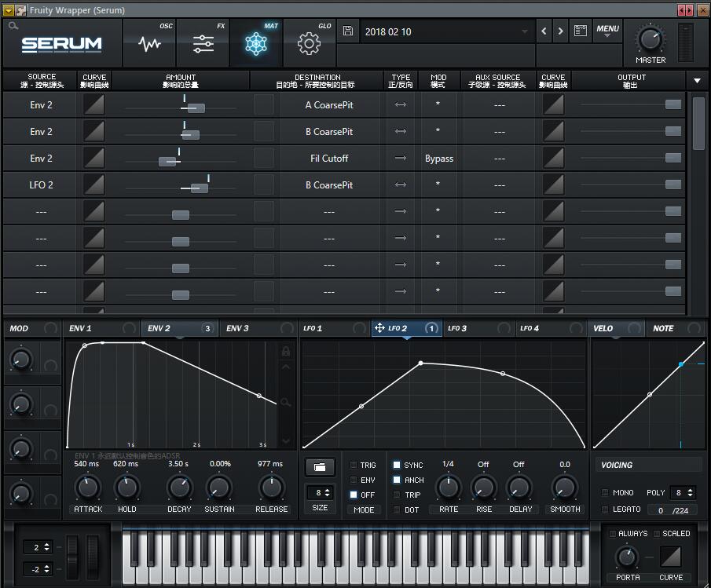Viewport: 711px width, 588px height.
Task: Open LFO shape folder icon
Action: 320,467
